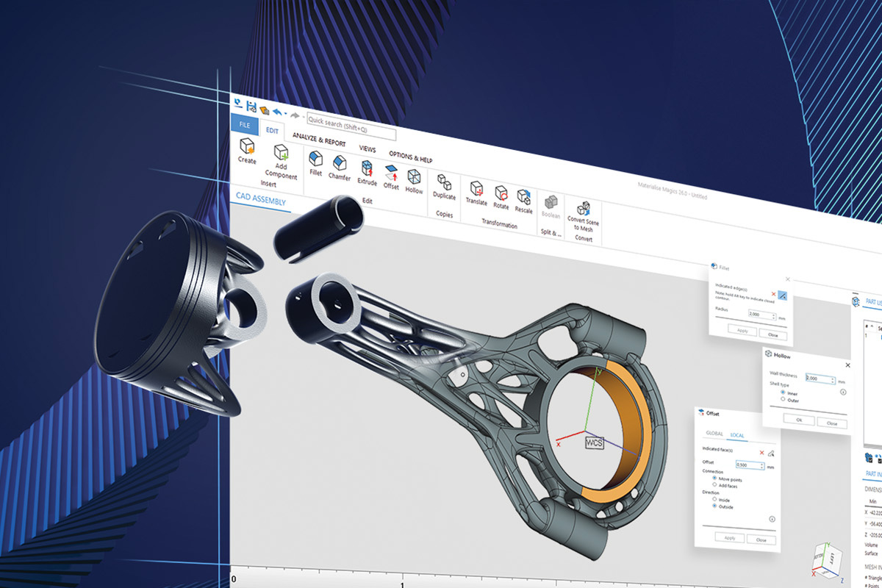
Task: Switch to the ANALYZE & REPORT ribbon tab
Action: coord(319,140)
